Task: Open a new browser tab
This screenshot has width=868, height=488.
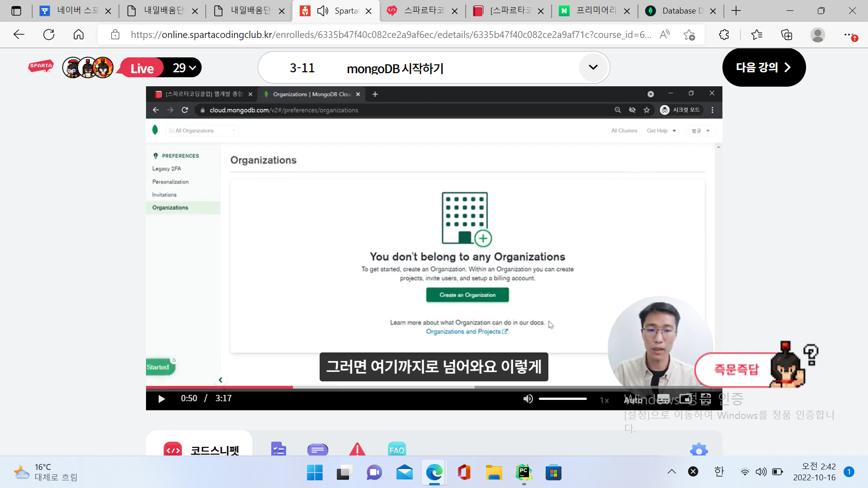Action: pos(736,11)
